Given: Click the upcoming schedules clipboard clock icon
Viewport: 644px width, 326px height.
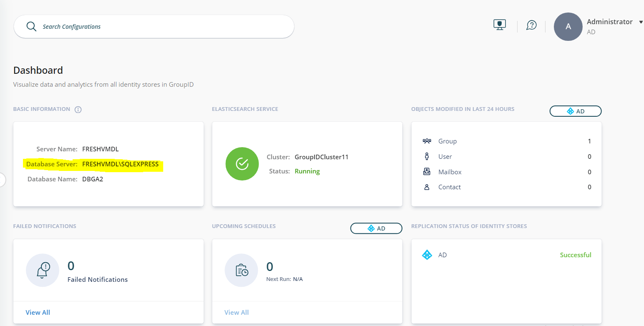Looking at the screenshot, I should coord(241,270).
